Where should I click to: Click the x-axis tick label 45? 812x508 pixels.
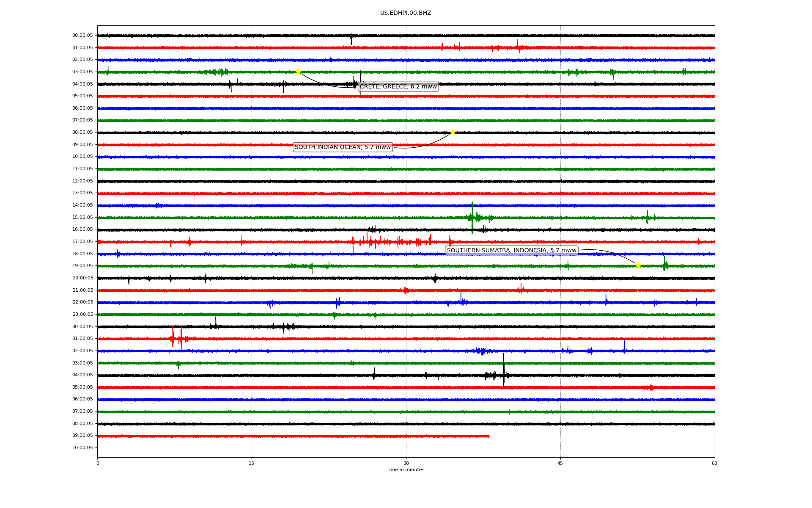560,464
